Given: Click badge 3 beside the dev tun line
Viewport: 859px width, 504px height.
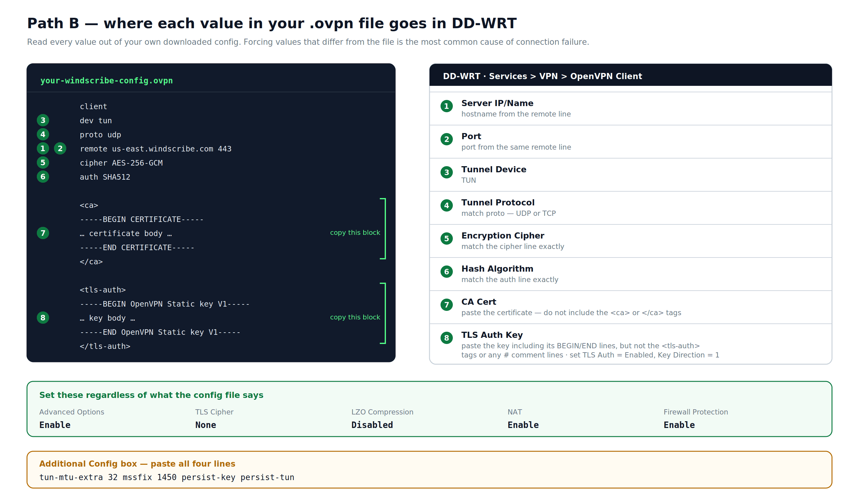Looking at the screenshot, I should pyautogui.click(x=43, y=120).
